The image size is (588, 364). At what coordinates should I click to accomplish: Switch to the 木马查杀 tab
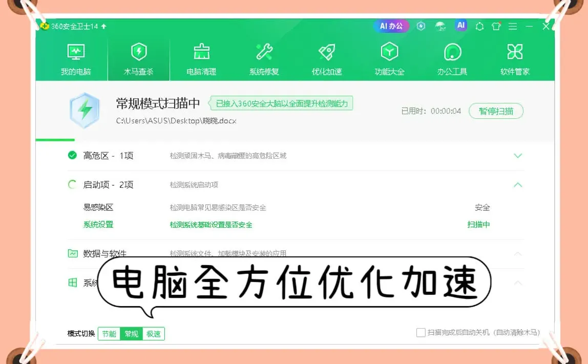(138, 59)
